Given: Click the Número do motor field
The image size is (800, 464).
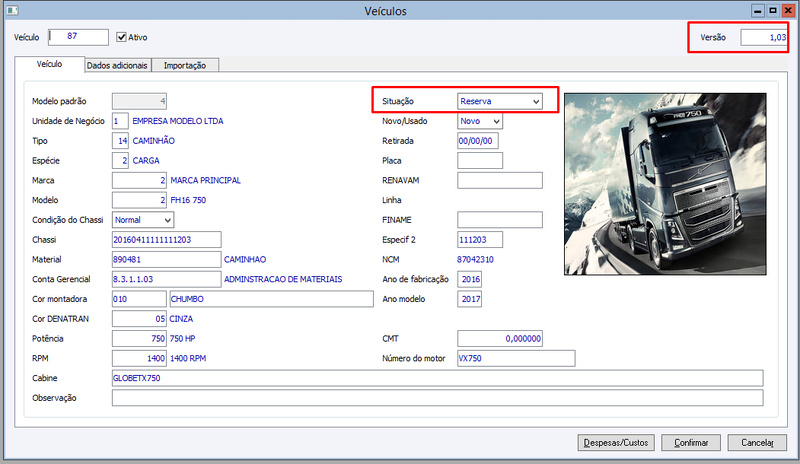Looking at the screenshot, I should click(516, 358).
